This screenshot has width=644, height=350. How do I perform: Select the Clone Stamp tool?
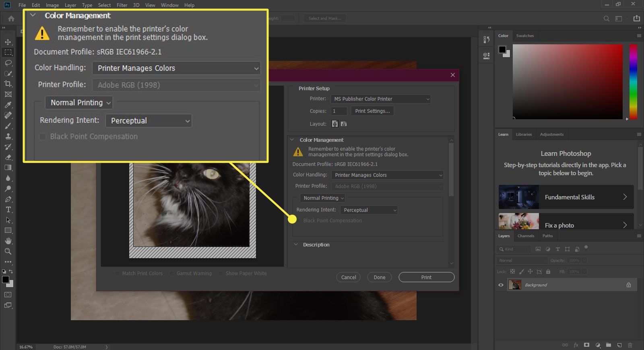point(8,136)
